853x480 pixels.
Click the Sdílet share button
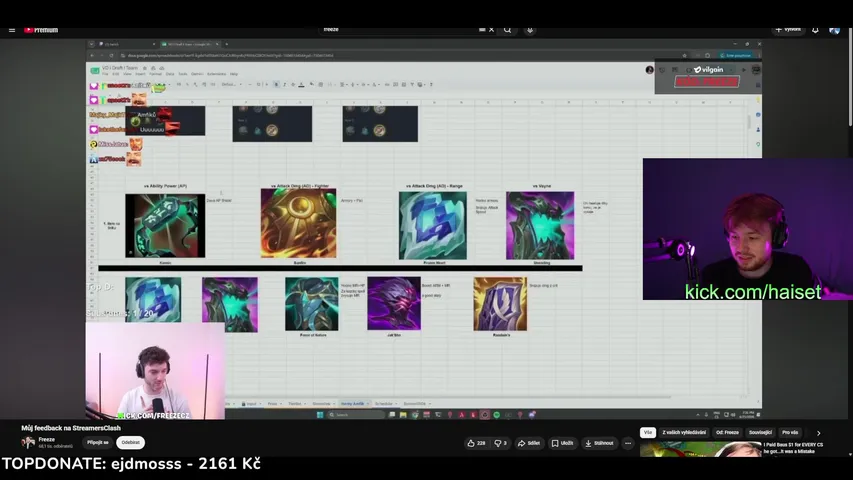point(529,443)
